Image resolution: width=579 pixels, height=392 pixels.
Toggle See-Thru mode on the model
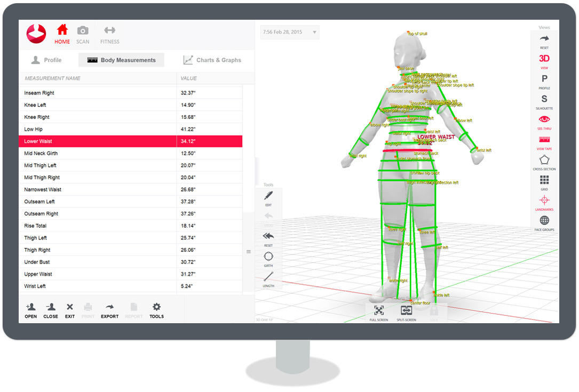click(x=544, y=121)
